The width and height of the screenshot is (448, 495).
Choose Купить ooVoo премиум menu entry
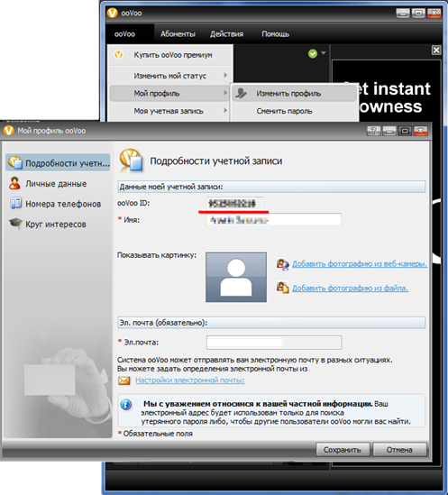(169, 55)
